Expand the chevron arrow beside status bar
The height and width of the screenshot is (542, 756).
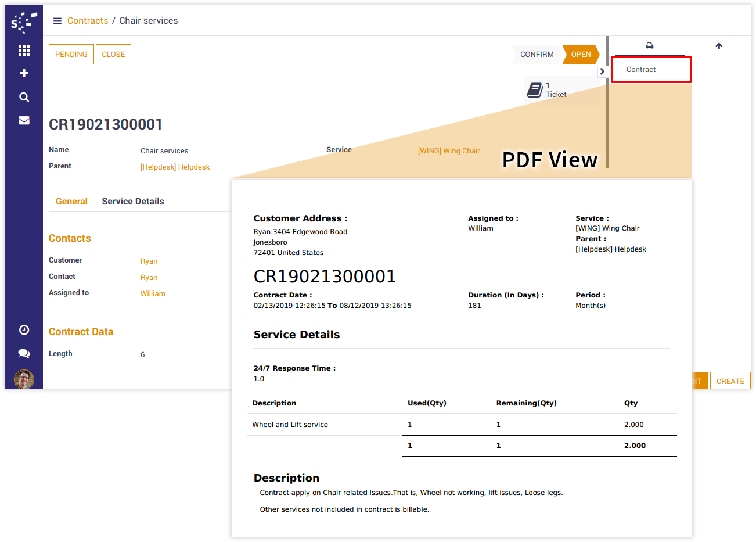pos(602,71)
